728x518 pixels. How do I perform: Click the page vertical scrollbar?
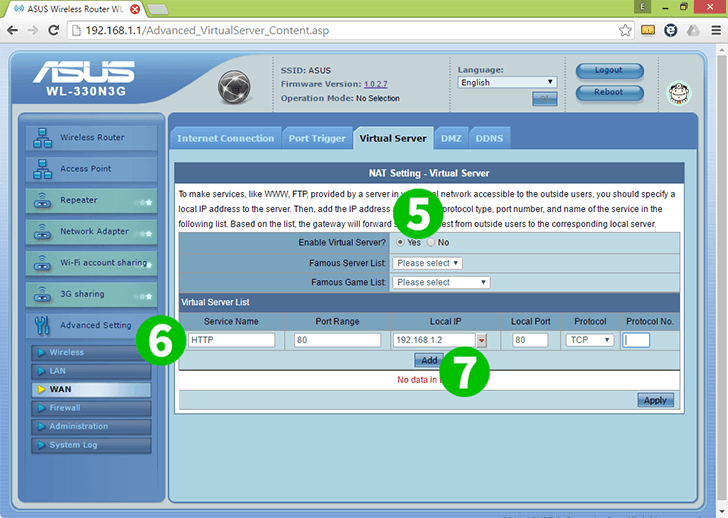(722, 278)
